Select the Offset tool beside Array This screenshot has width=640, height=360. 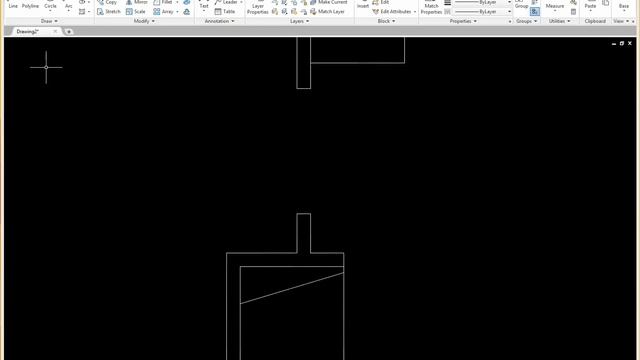click(x=187, y=12)
